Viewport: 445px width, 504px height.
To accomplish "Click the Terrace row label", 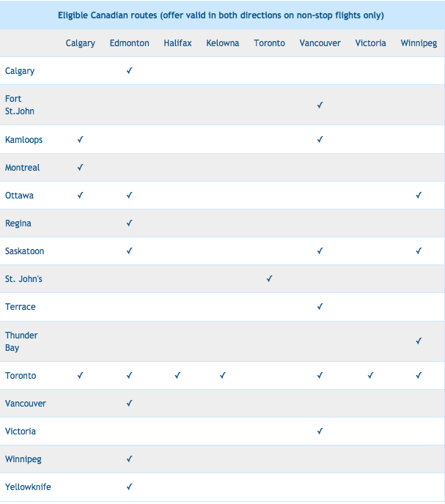I will click(21, 307).
